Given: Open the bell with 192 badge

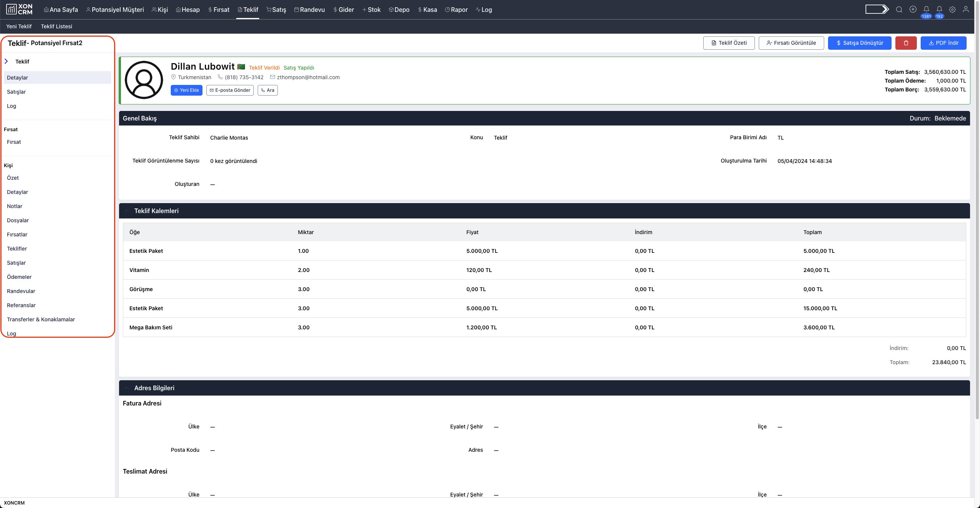Looking at the screenshot, I should click(x=939, y=10).
